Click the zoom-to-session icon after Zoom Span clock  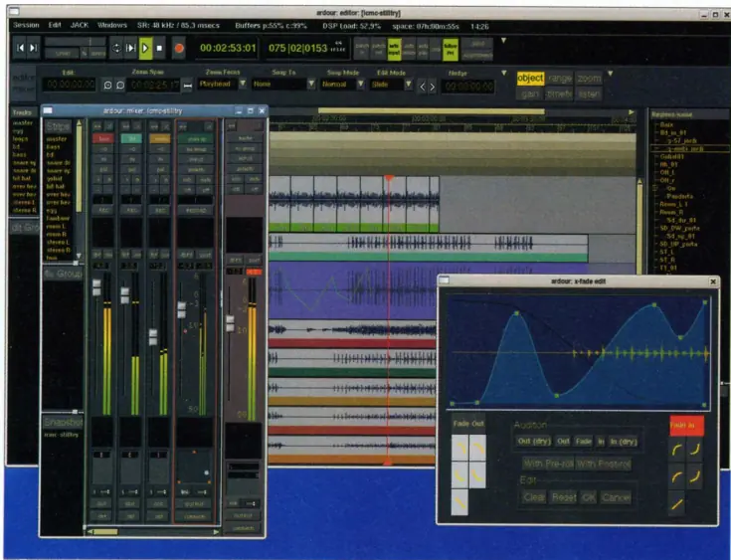tap(187, 86)
